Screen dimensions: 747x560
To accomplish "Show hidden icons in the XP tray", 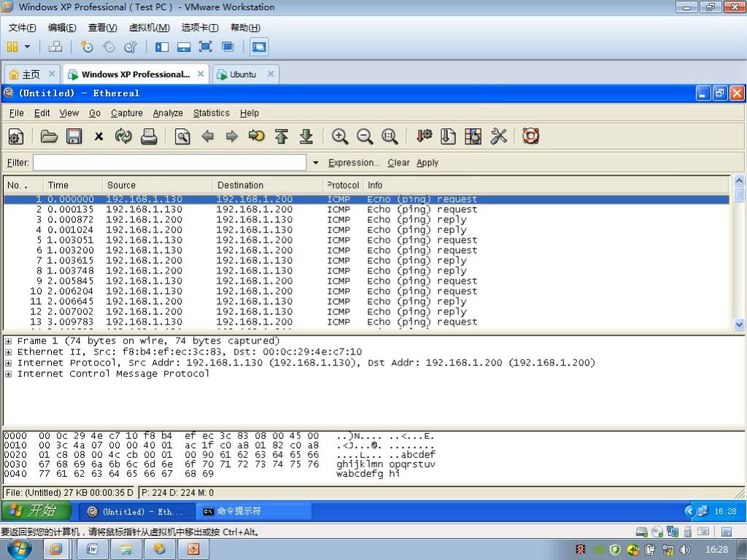I will [689, 511].
